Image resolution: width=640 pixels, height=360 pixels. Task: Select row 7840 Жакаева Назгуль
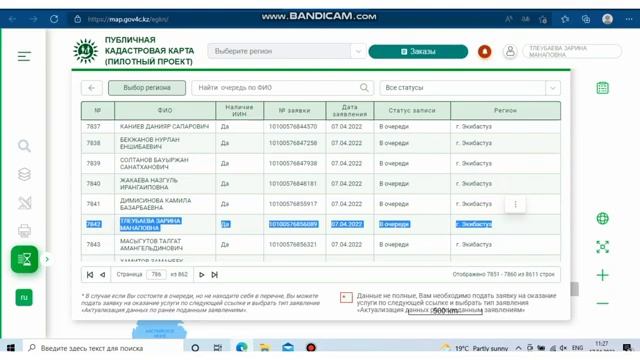pos(321,184)
